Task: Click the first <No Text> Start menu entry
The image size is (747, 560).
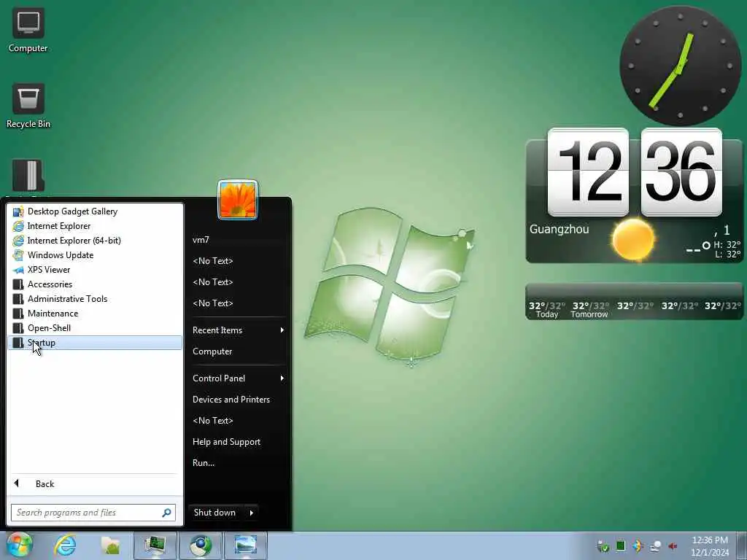Action: click(x=238, y=261)
